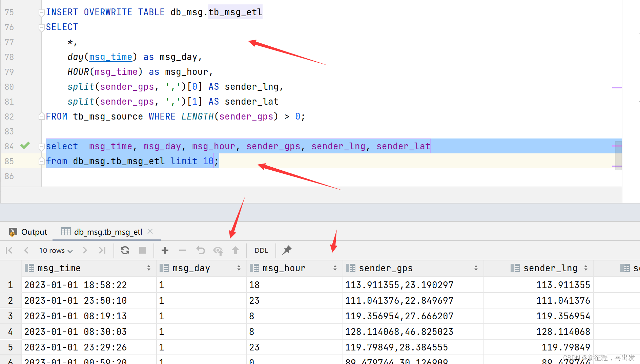The image size is (640, 364).
Task: Click LENGTH function on line 82
Action: [198, 116]
